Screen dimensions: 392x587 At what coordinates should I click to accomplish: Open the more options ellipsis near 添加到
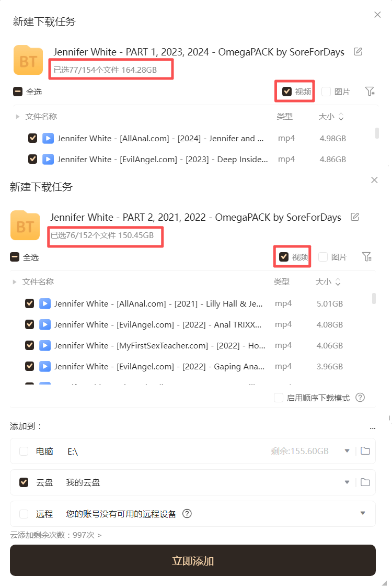click(x=373, y=427)
